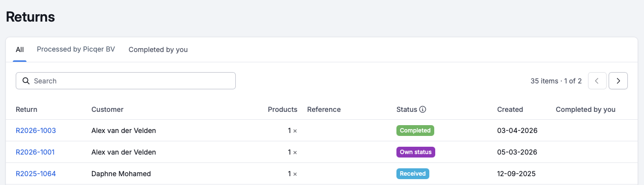Click the magnifier icon in Search
Image resolution: width=644 pixels, height=185 pixels.
(26, 81)
